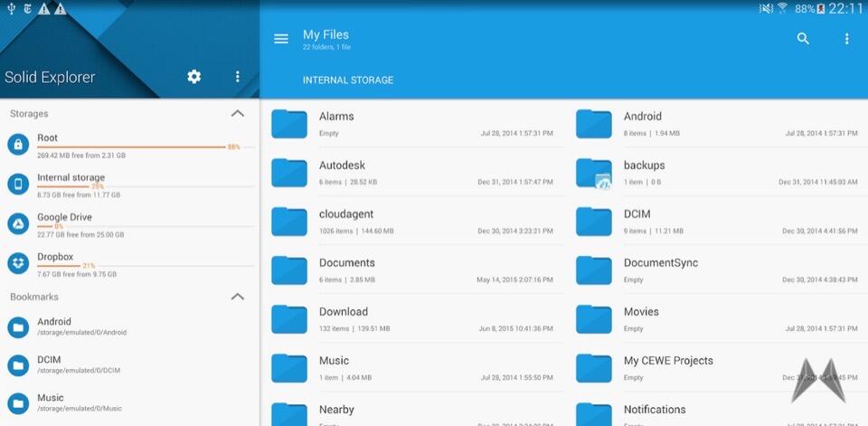The image size is (868, 426).
Task: Select Google Drive storage entry
Action: coord(129,225)
